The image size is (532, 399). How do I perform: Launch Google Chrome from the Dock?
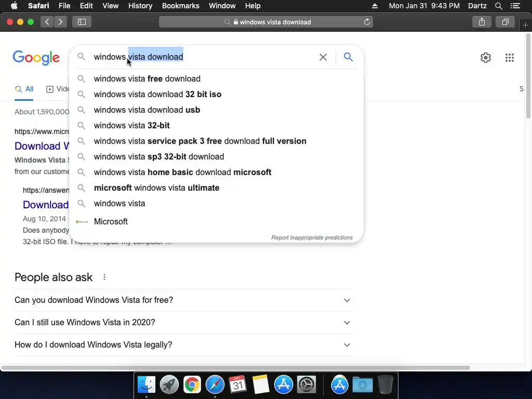coord(192,385)
